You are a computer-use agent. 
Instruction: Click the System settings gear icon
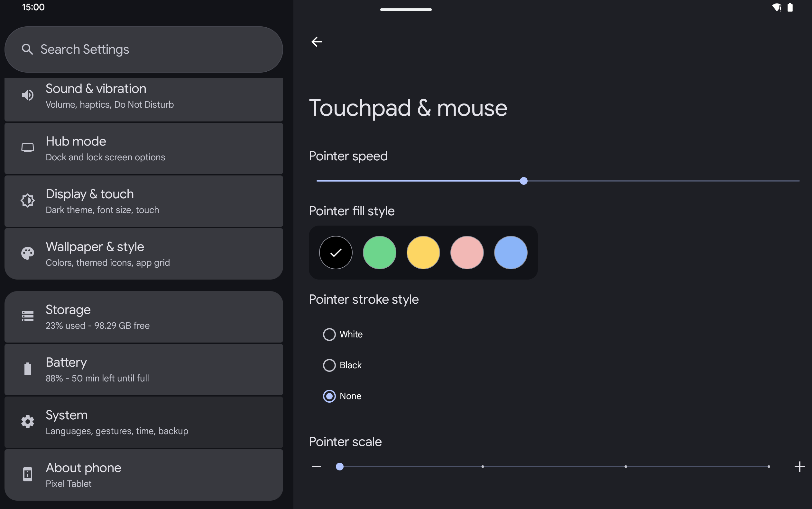pyautogui.click(x=27, y=421)
